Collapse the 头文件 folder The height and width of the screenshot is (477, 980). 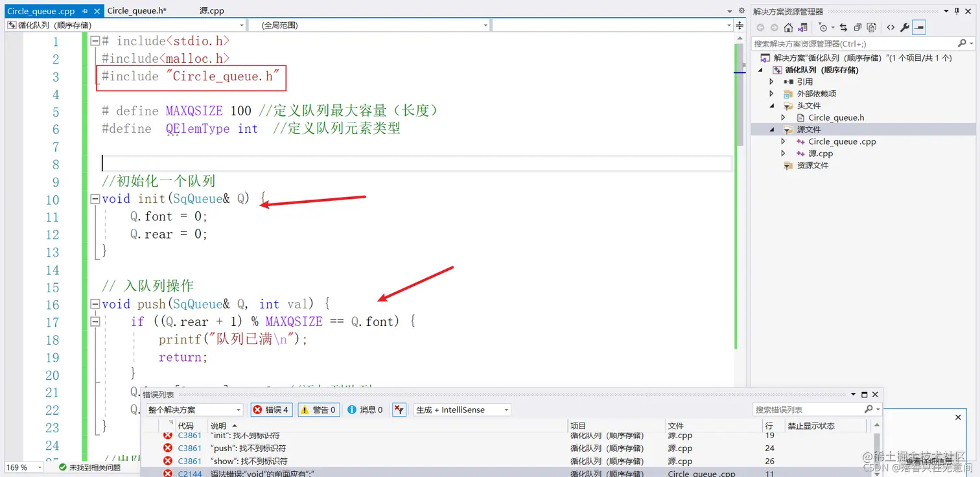[771, 106]
